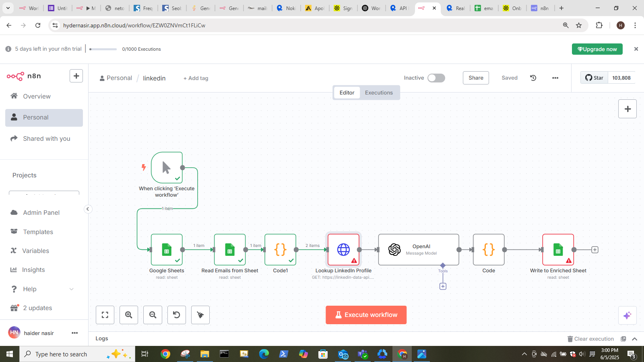
Task: Click the 103,808 star count
Action: [x=621, y=78]
